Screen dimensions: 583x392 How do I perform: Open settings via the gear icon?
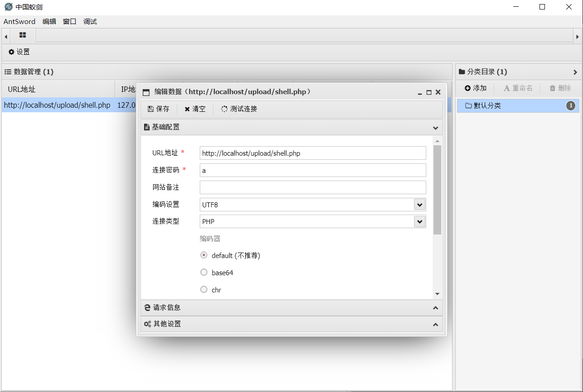point(11,52)
